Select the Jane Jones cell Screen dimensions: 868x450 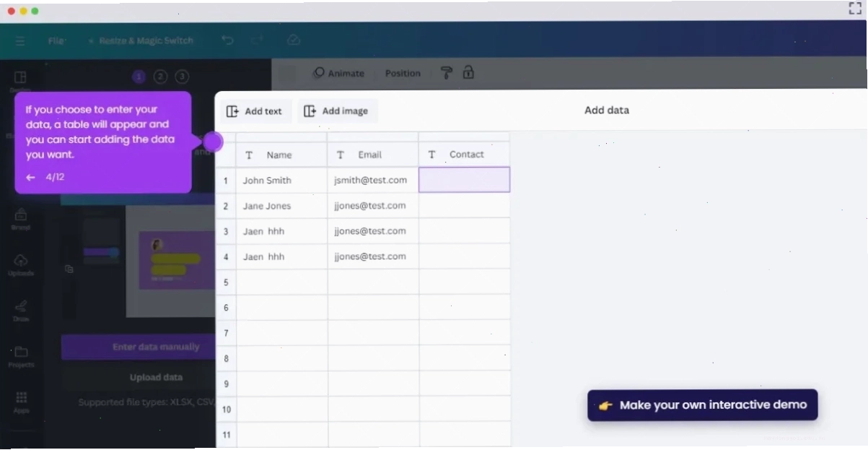[281, 206]
